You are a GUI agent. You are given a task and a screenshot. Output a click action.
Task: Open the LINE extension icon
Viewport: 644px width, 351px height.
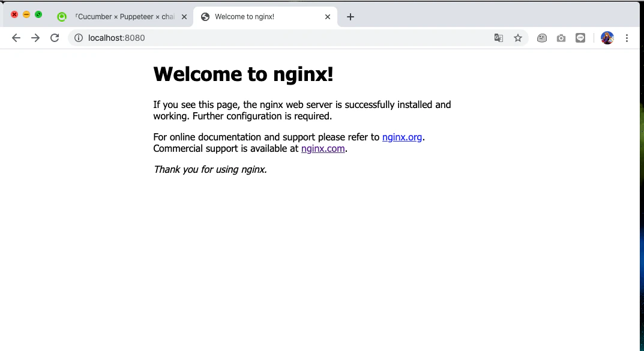580,38
